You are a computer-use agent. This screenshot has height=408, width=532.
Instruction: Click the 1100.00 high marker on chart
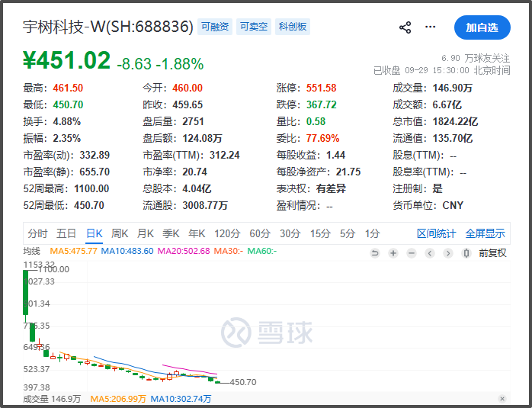point(53,269)
